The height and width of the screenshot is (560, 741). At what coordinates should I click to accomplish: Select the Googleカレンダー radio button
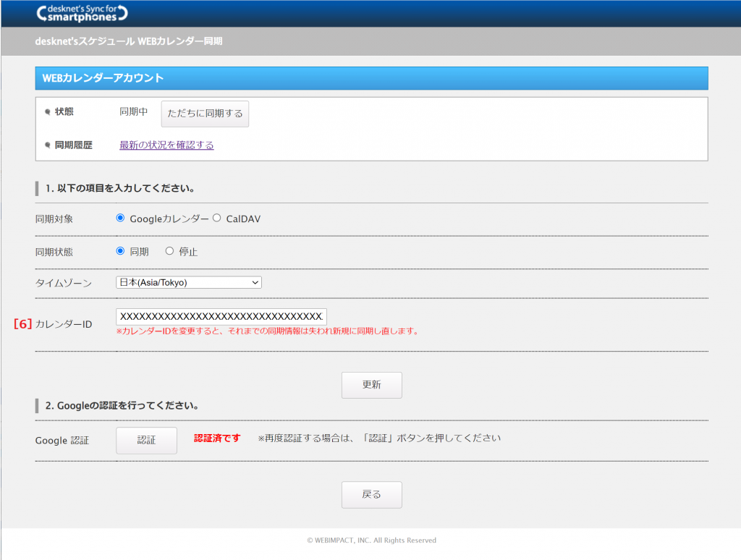(x=121, y=218)
